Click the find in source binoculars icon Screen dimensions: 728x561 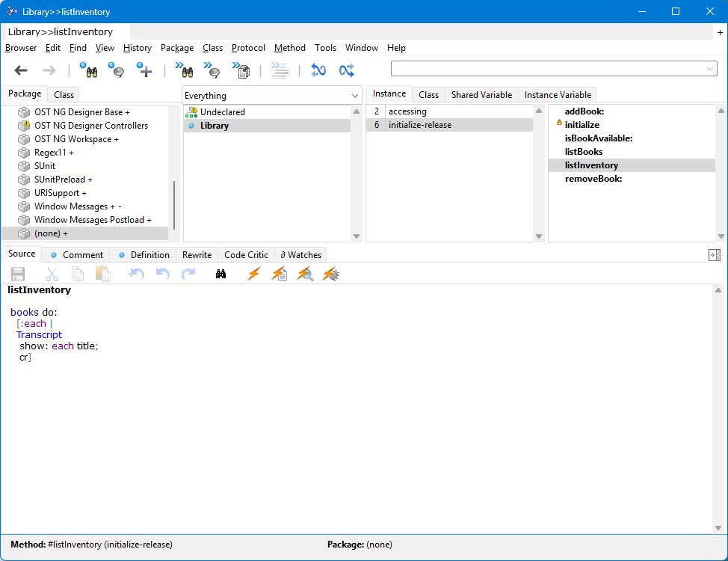220,275
